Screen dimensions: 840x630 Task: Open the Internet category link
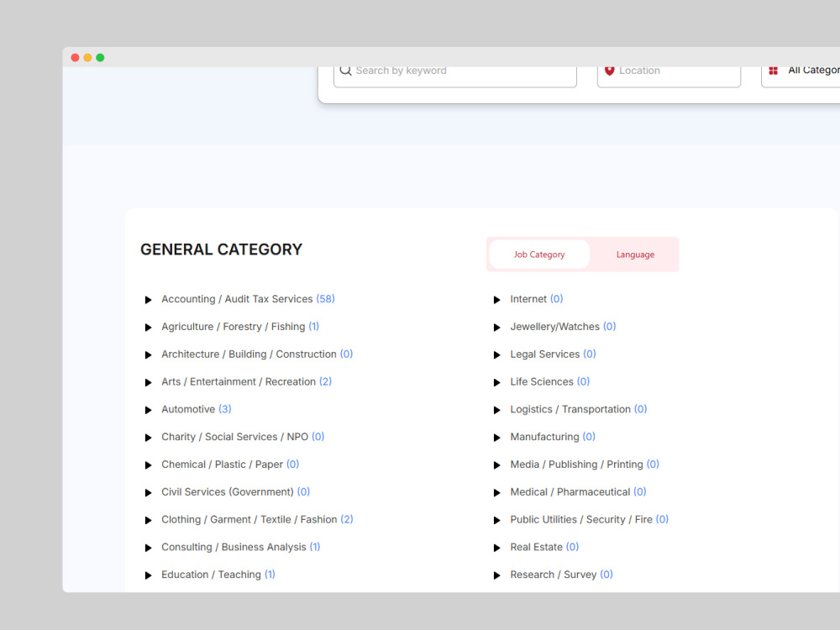pos(536,299)
